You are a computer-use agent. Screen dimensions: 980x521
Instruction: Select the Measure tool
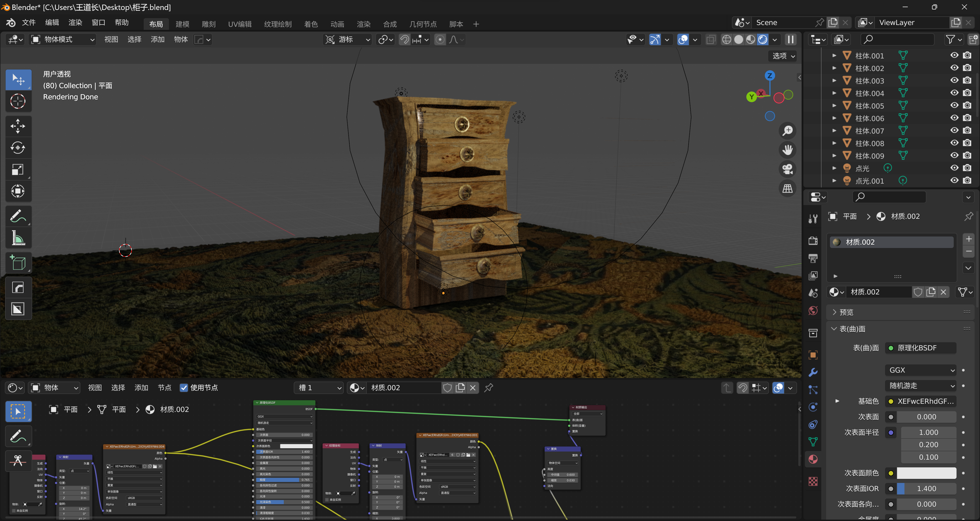(18, 238)
